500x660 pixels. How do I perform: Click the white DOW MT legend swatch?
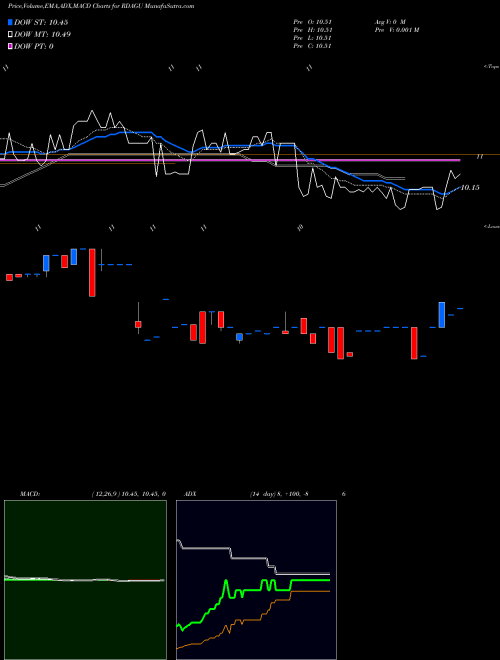click(10, 35)
